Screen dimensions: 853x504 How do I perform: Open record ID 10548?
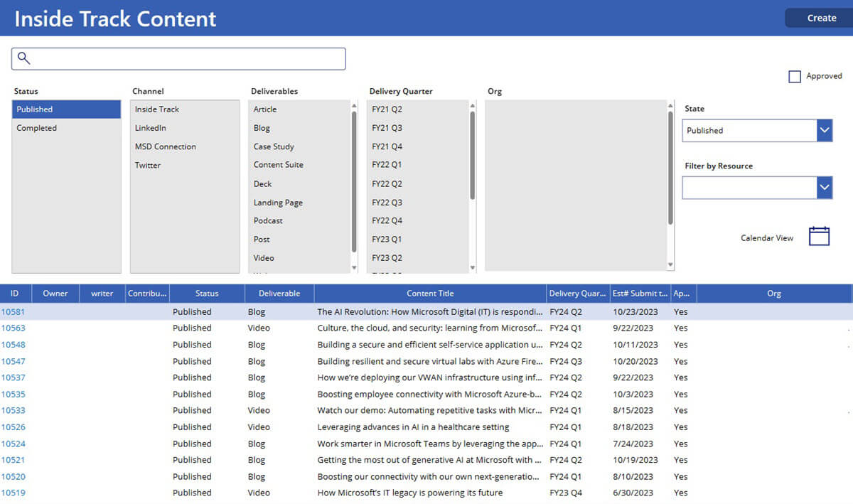pyautogui.click(x=13, y=345)
